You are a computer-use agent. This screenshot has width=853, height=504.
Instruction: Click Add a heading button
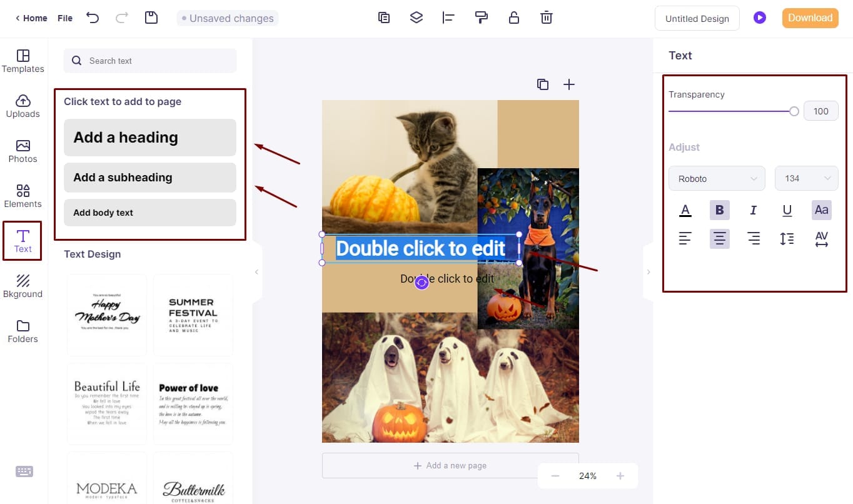pyautogui.click(x=150, y=138)
